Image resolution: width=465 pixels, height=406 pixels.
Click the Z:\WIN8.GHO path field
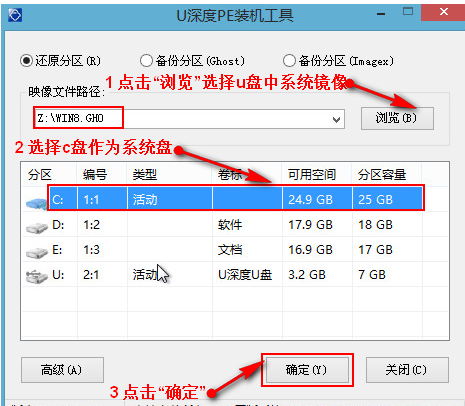coord(189,118)
